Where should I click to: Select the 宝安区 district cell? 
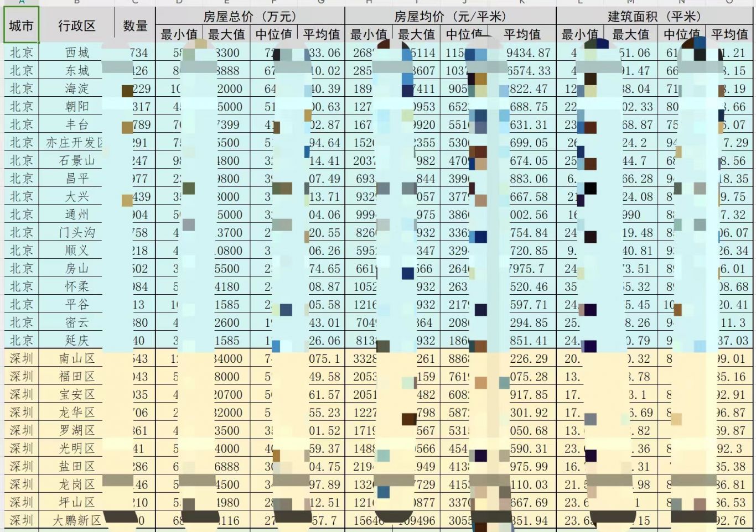coord(77,394)
